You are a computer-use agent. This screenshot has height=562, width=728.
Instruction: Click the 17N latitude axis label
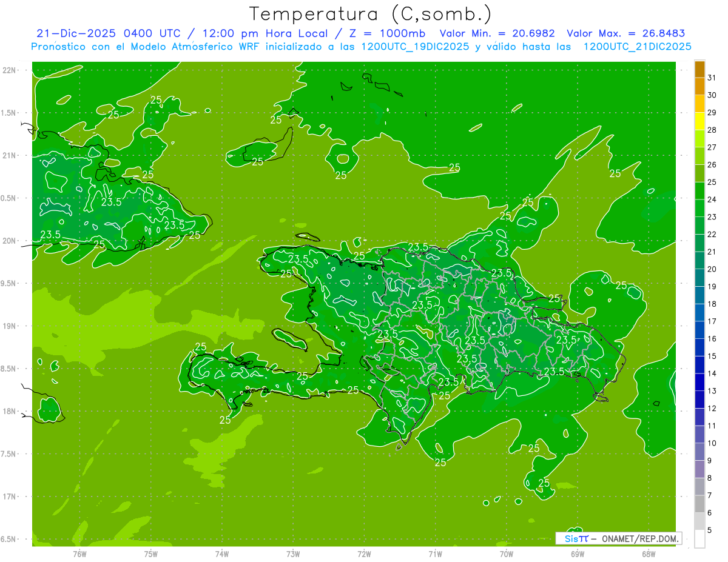[10, 497]
